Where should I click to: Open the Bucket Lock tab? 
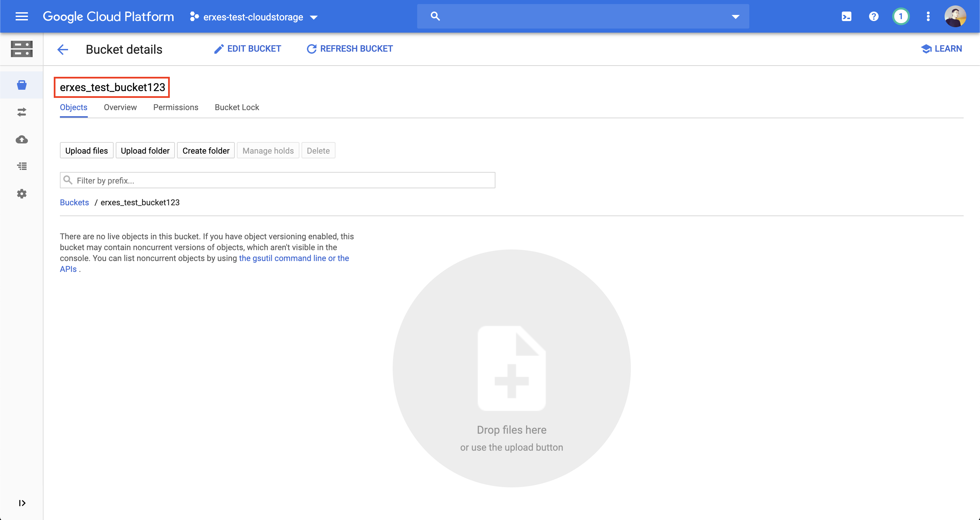coord(236,108)
